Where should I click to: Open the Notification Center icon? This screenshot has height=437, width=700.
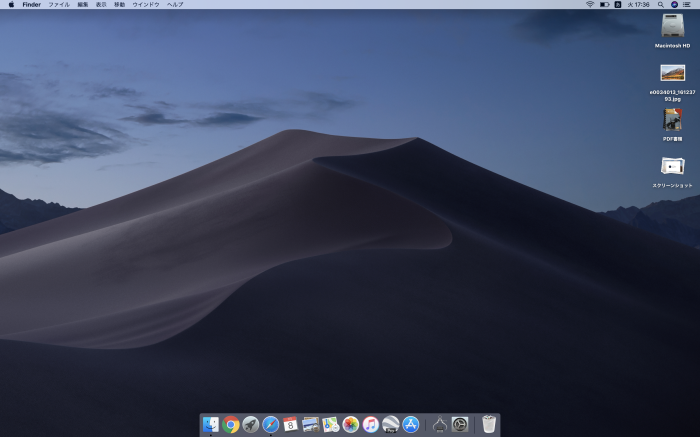coord(687,4)
